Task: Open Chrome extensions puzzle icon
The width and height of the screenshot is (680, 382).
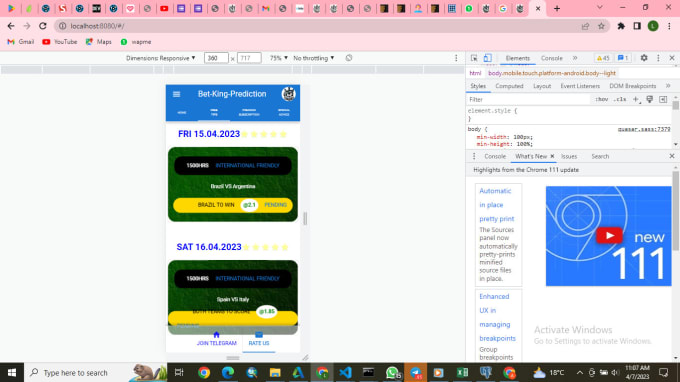Action: pyautogui.click(x=621, y=26)
